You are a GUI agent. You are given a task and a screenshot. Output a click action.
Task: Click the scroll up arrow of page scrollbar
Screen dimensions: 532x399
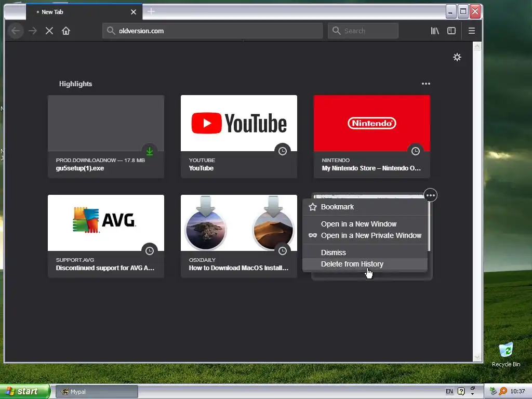click(x=477, y=46)
